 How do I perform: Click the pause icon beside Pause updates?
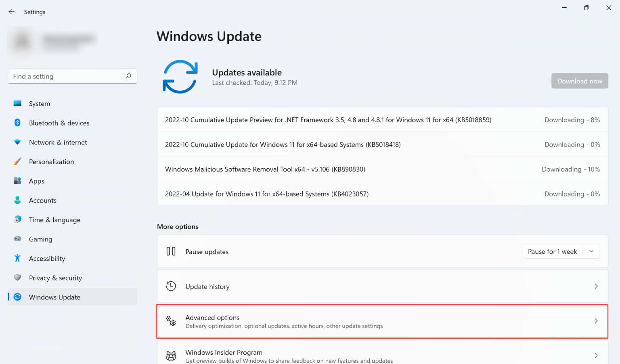(171, 251)
